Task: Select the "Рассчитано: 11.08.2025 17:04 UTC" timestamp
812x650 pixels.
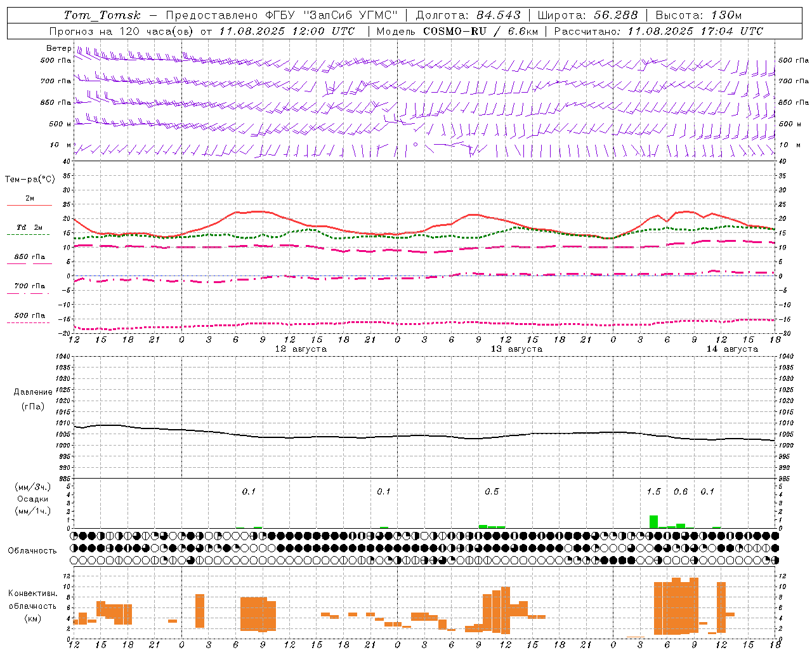Action: (x=658, y=31)
